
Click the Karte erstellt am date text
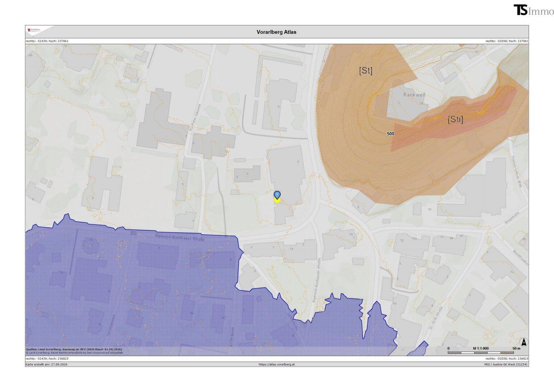(46, 364)
